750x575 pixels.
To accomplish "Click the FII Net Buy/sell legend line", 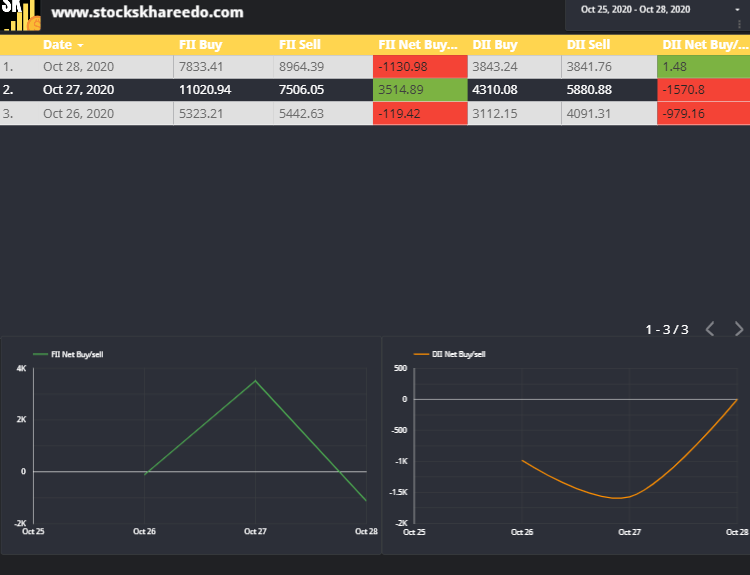I will (x=40, y=354).
